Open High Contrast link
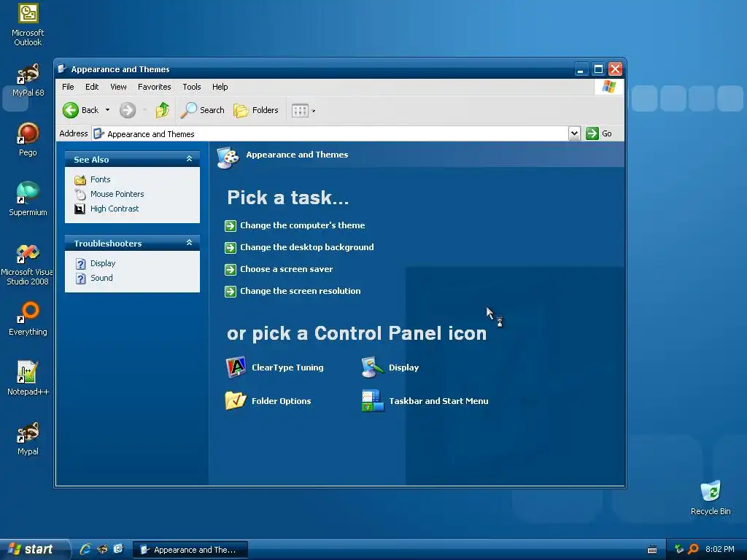Viewport: 747px width, 560px height. (x=115, y=209)
